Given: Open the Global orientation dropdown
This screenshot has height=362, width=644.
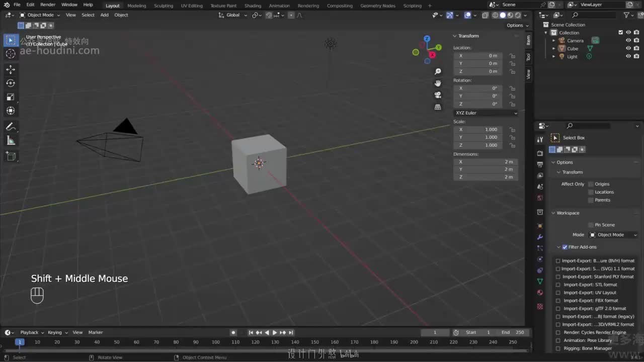Looking at the screenshot, I should tap(233, 15).
